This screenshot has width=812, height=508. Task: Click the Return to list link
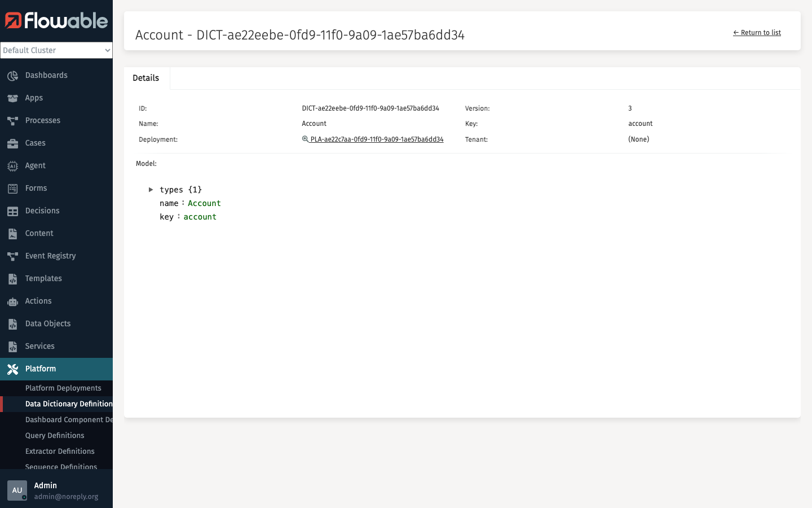(757, 32)
